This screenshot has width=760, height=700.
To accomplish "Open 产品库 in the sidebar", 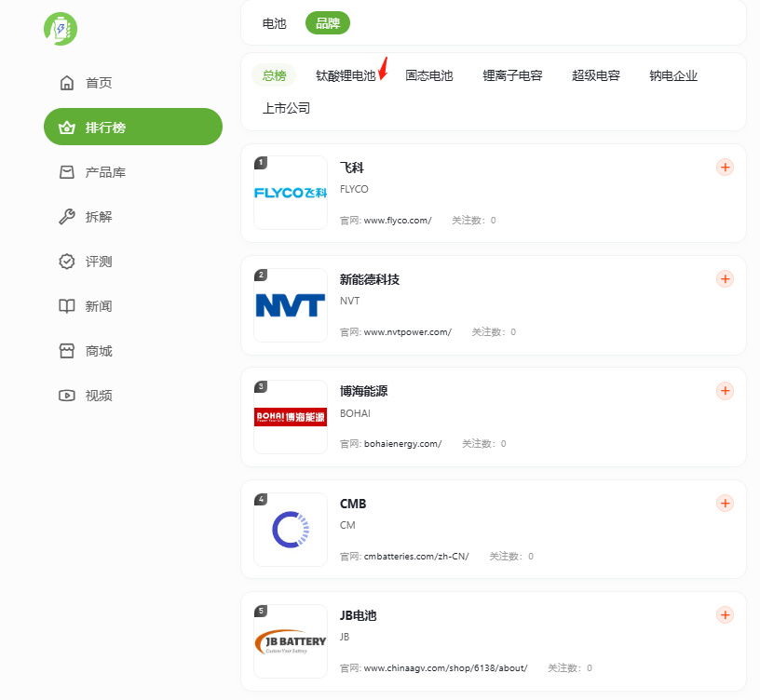I will point(105,172).
